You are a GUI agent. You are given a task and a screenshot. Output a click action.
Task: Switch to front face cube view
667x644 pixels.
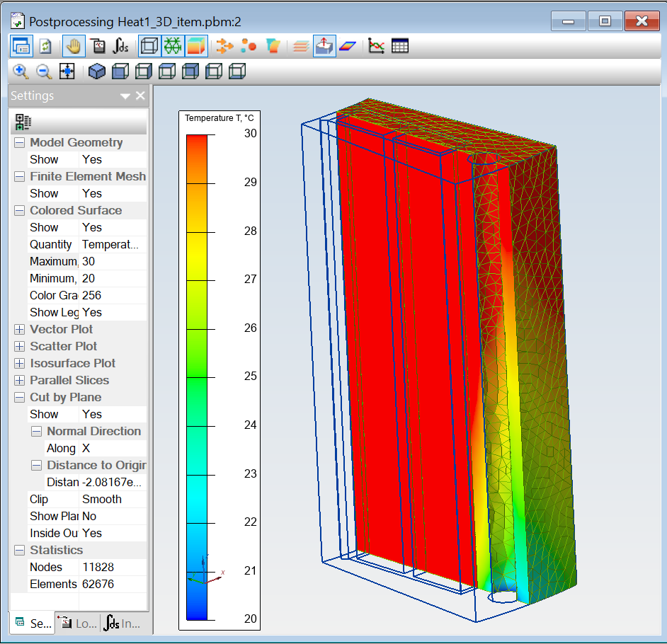(120, 72)
